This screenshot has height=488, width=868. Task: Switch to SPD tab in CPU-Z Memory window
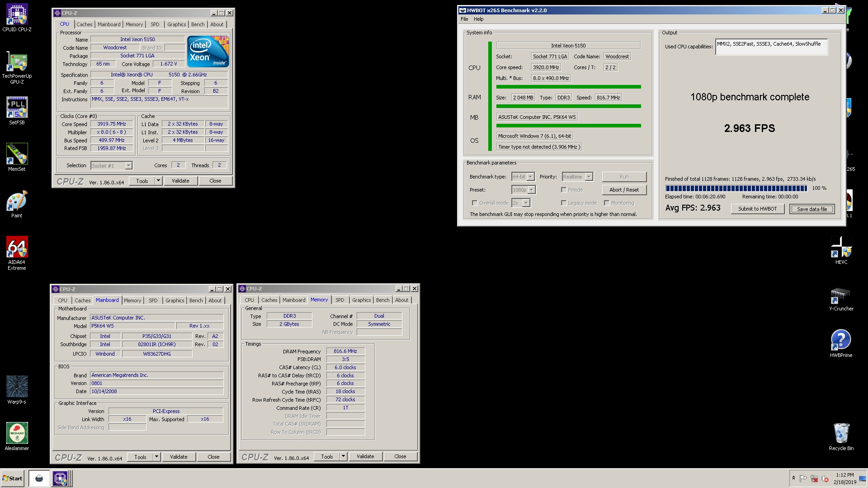[340, 300]
